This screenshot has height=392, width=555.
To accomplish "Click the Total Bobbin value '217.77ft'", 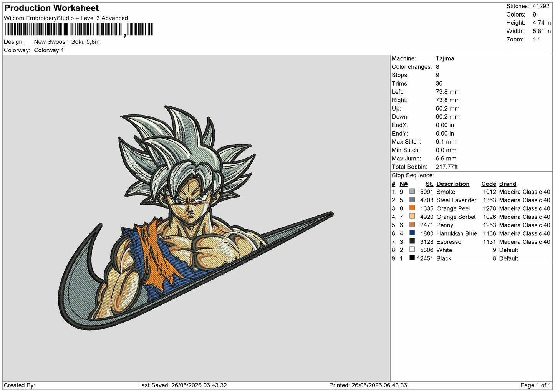I will (x=447, y=167).
